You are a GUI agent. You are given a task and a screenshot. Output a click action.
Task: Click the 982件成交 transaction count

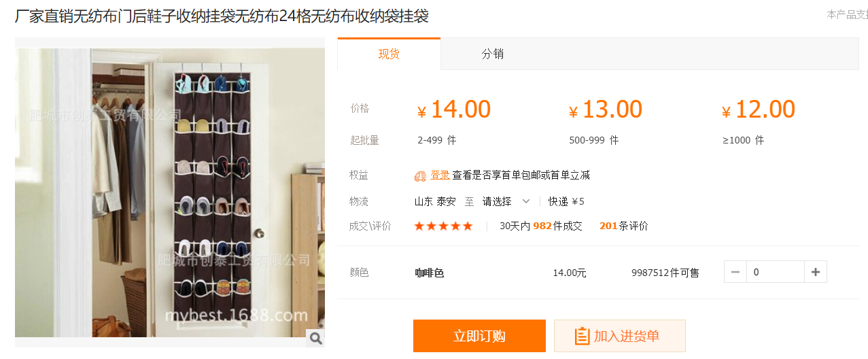[557, 226]
